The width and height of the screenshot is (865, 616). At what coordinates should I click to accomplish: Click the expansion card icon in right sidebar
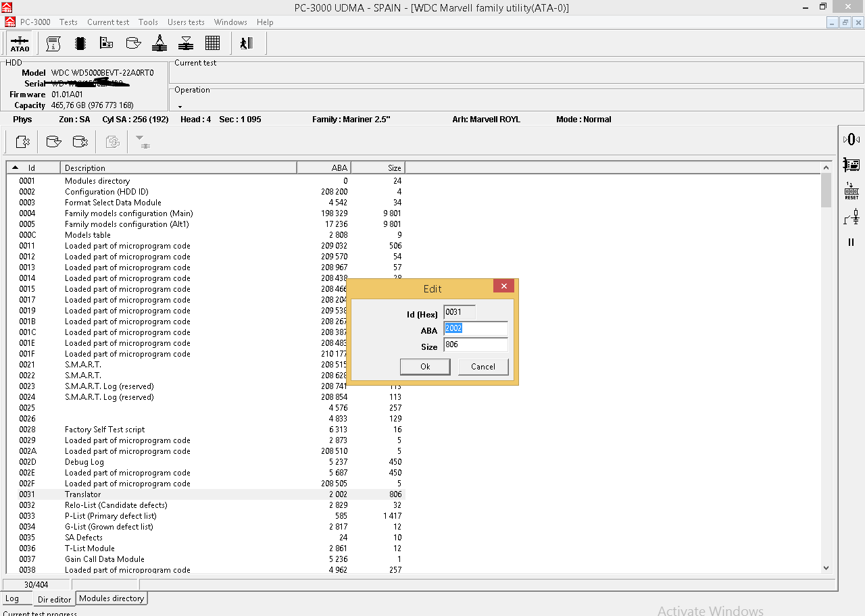point(851,165)
